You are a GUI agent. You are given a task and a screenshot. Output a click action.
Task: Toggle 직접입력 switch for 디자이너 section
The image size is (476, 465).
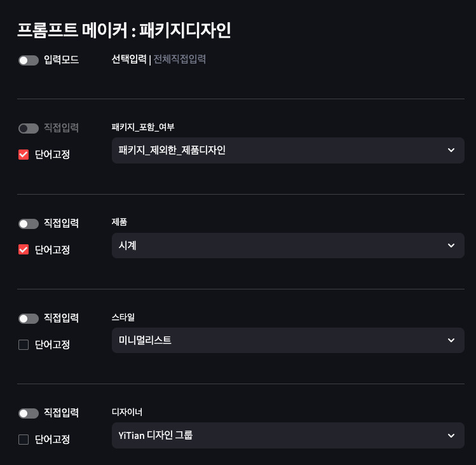pyautogui.click(x=29, y=413)
